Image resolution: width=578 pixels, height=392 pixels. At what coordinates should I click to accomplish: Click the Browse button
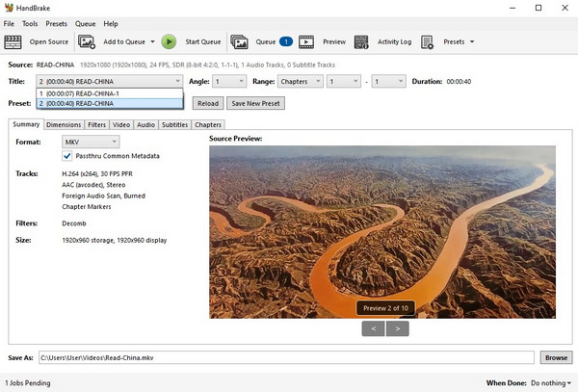556,357
